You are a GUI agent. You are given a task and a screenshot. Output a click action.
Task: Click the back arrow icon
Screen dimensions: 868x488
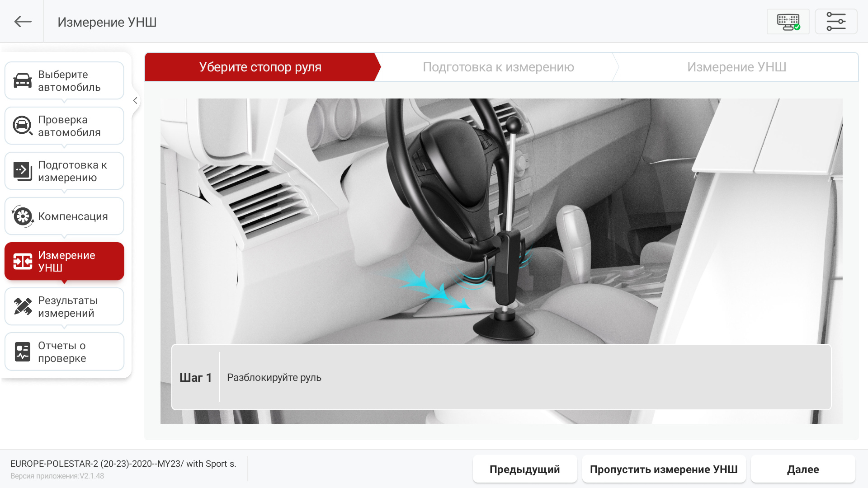tap(22, 21)
